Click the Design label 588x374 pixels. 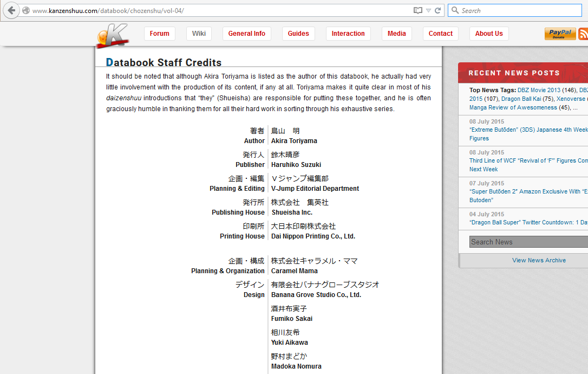coord(254,295)
